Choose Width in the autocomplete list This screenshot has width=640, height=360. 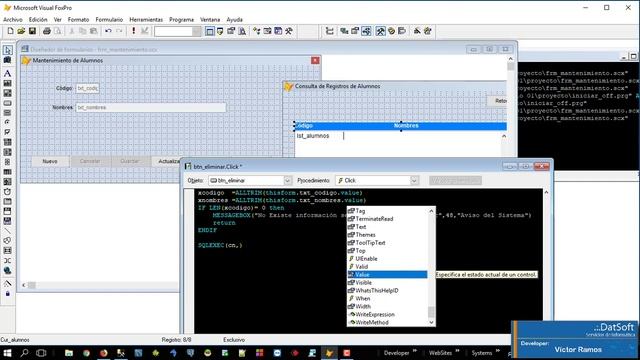point(387,307)
